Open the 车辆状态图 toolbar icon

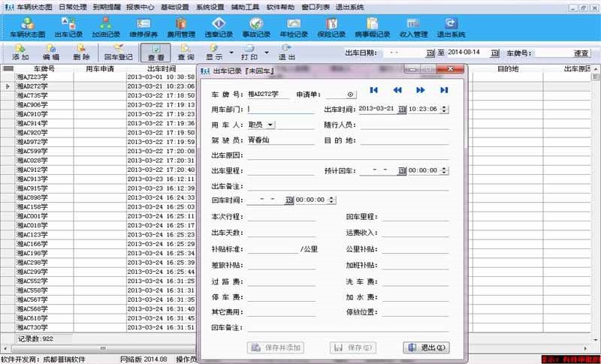28,28
